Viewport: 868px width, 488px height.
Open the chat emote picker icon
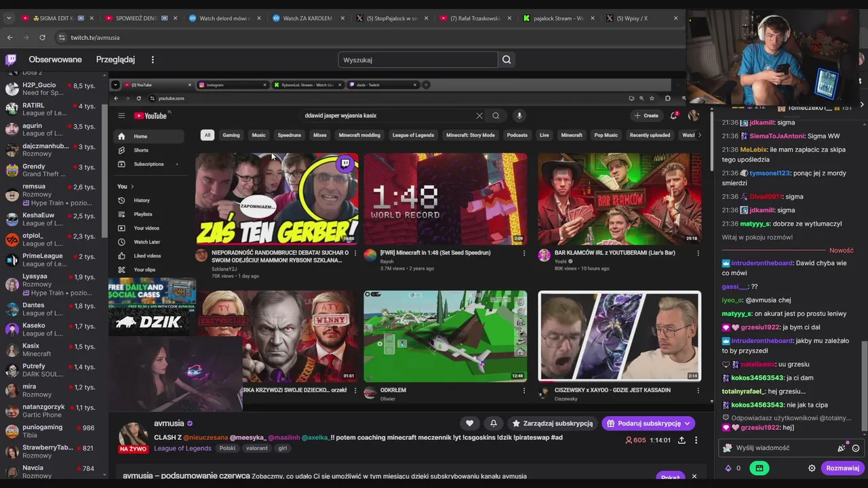point(856,448)
